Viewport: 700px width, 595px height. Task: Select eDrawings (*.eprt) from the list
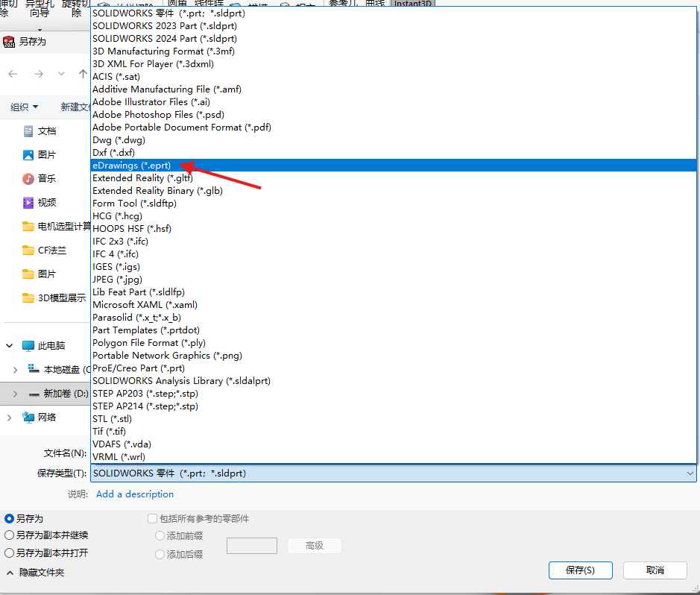131,166
